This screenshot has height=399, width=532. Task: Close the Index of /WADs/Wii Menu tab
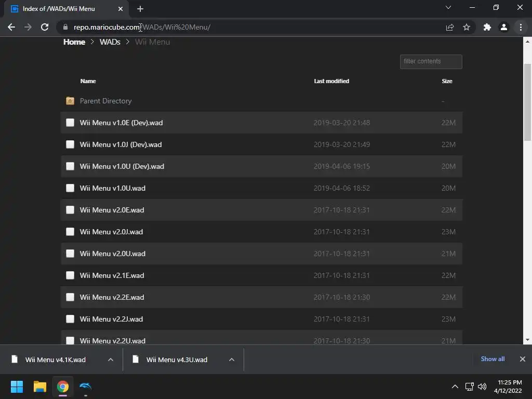(121, 9)
